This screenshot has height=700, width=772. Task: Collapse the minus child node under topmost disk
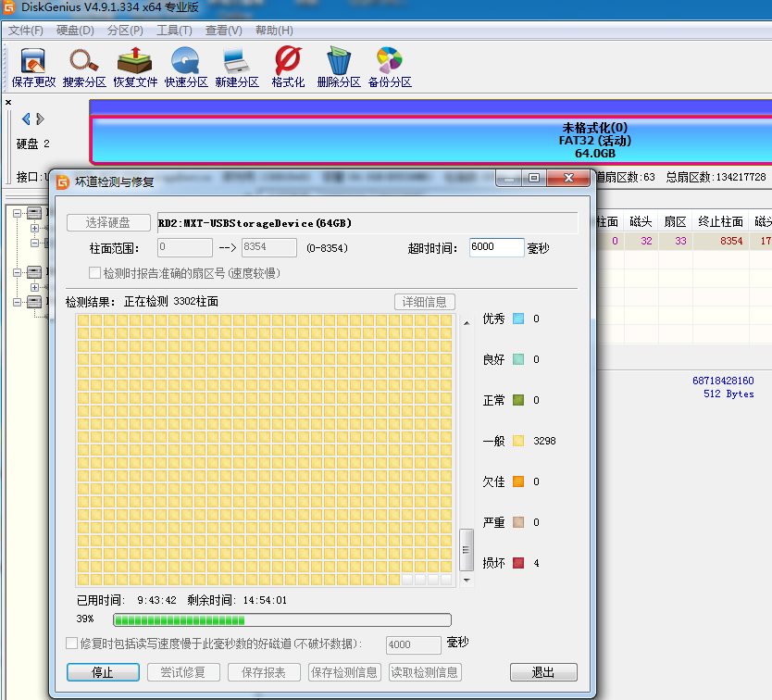34,243
